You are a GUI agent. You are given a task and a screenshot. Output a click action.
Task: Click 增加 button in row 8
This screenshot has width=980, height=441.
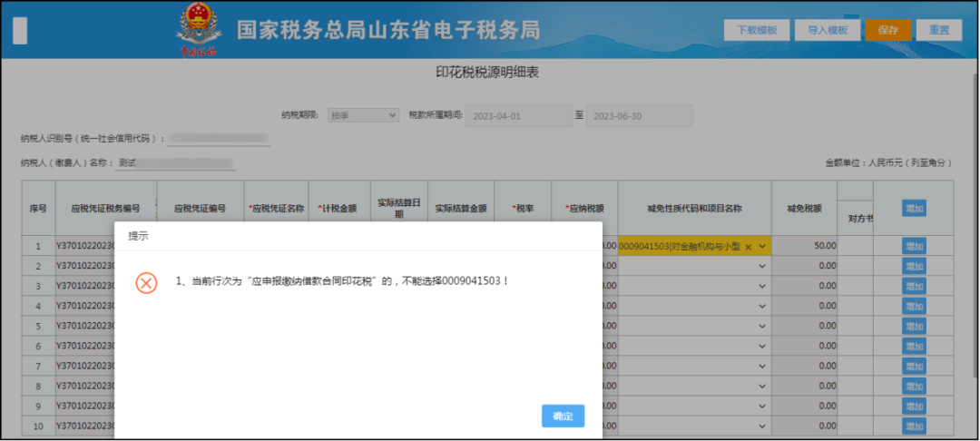coord(914,386)
